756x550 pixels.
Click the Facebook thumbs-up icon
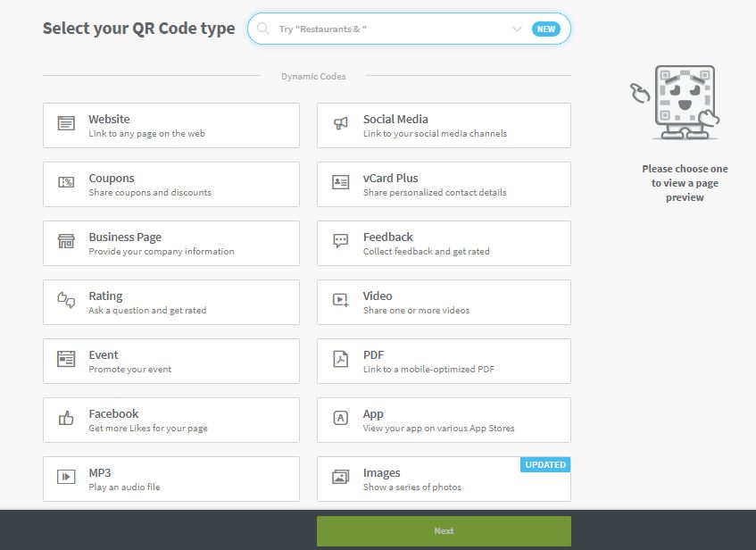point(66,418)
